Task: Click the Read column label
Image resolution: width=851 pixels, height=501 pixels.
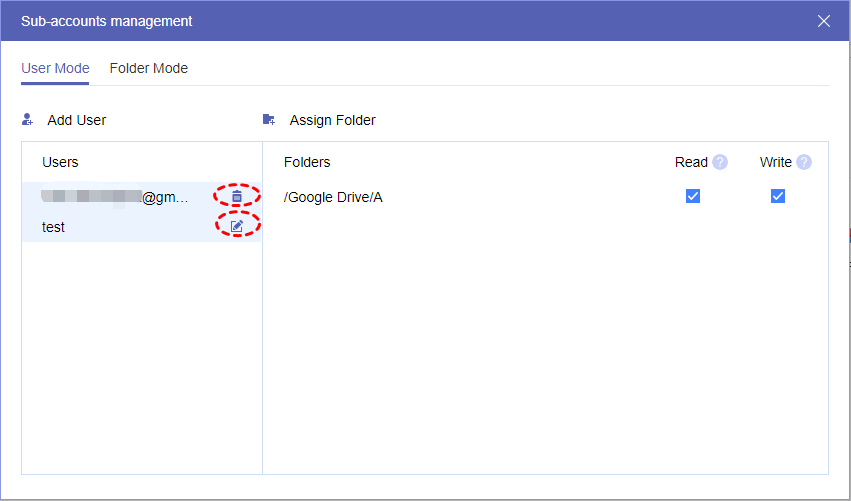Action: [x=691, y=162]
